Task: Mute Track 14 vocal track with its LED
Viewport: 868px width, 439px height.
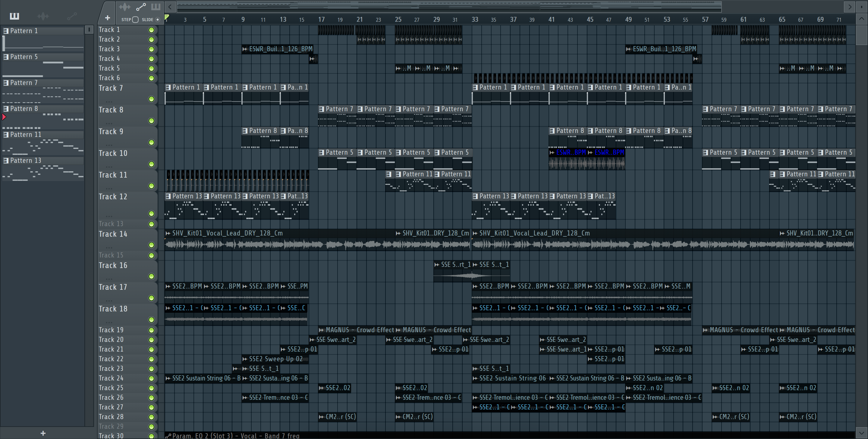Action: click(x=152, y=245)
